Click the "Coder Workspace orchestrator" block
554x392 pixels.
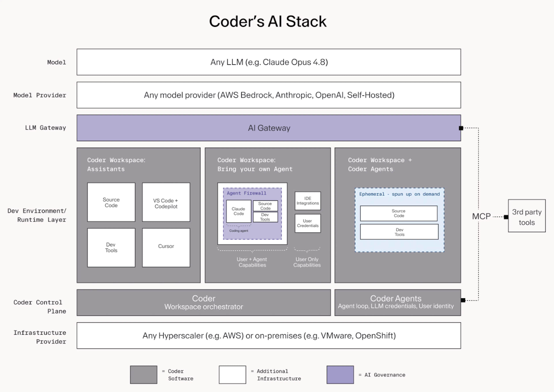coord(204,302)
